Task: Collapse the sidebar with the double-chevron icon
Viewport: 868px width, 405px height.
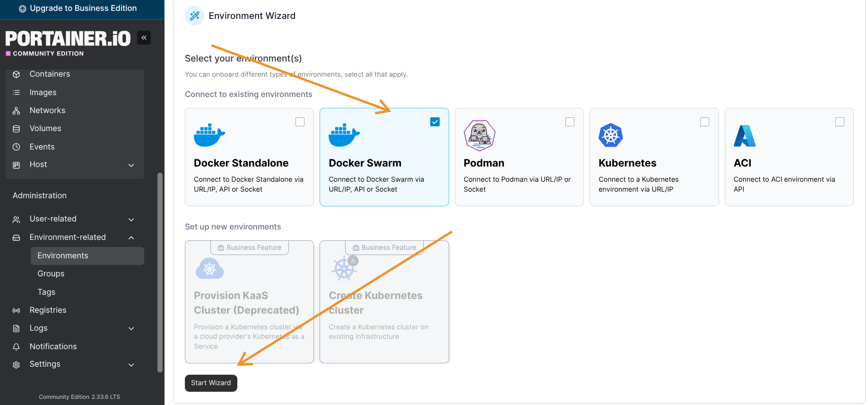Action: point(144,37)
